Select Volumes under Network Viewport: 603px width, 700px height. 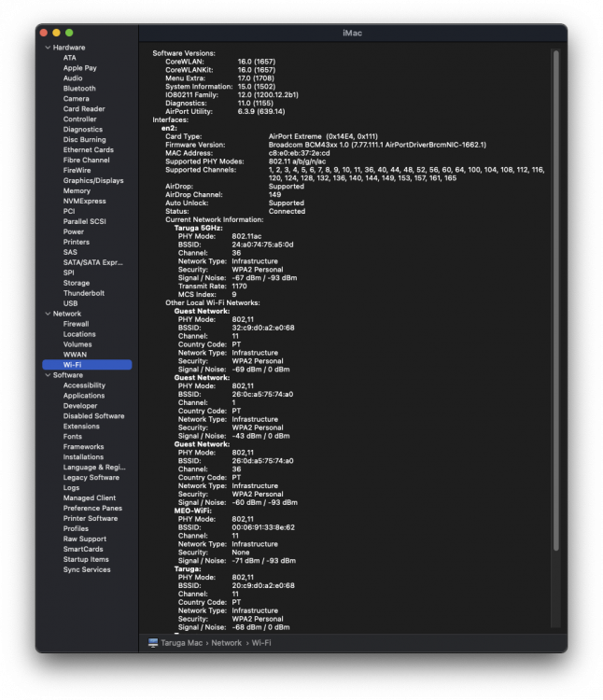pos(77,344)
